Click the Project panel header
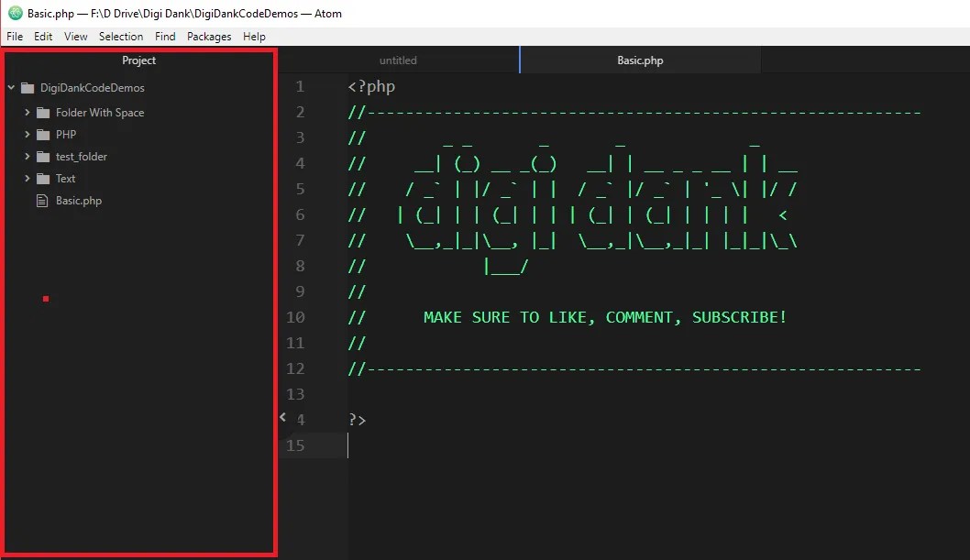970x560 pixels. click(139, 60)
